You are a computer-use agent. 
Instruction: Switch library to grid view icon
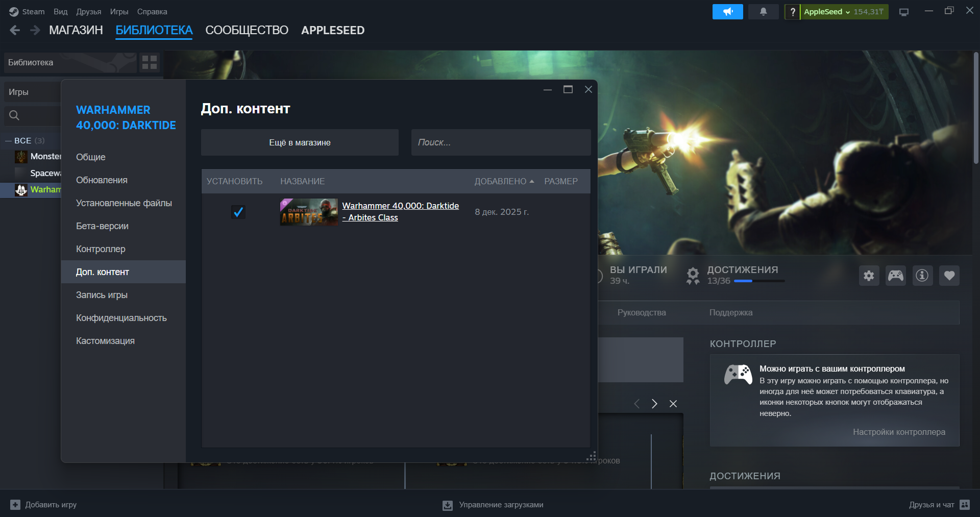[150, 62]
